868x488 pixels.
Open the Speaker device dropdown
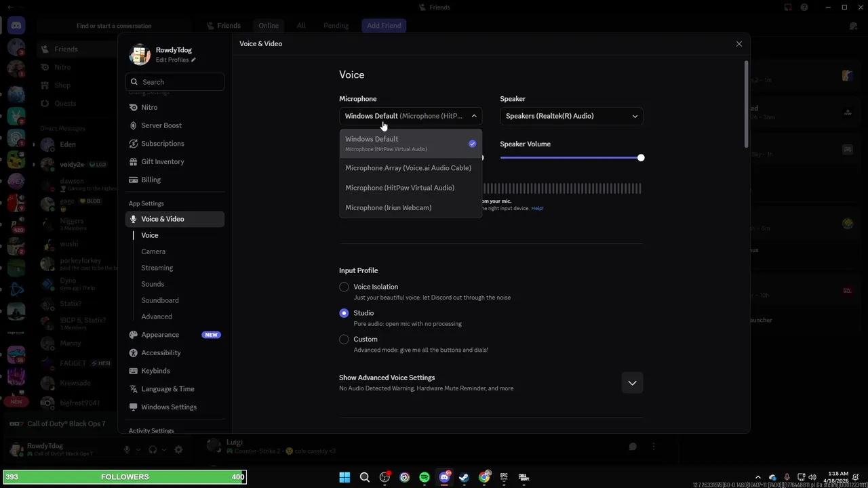click(572, 116)
